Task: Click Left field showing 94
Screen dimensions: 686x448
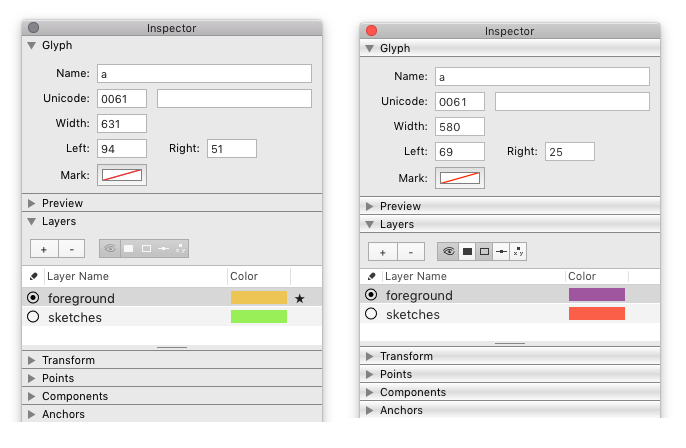Action: [122, 149]
